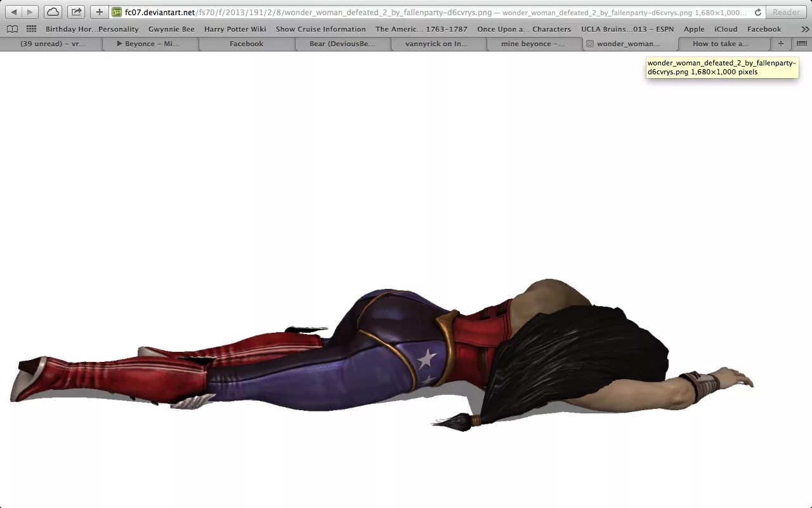Switch to the Beyonce – Mi... tab

pos(151,44)
